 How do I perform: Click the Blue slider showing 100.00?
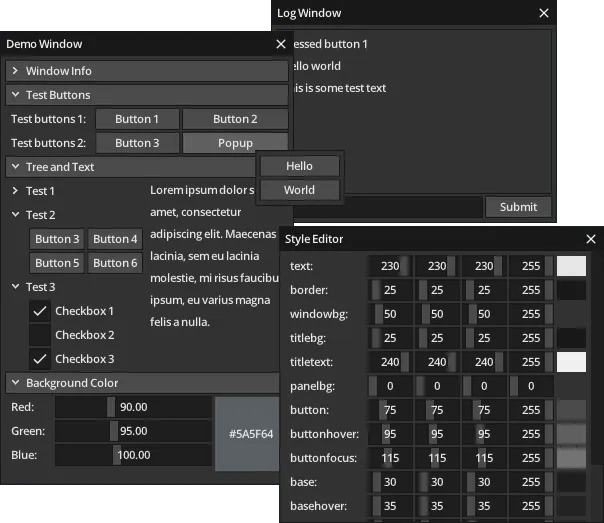coord(133,455)
